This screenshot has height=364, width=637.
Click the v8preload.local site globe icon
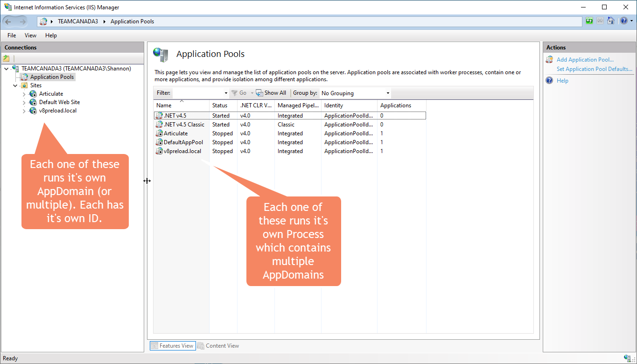[x=33, y=111]
